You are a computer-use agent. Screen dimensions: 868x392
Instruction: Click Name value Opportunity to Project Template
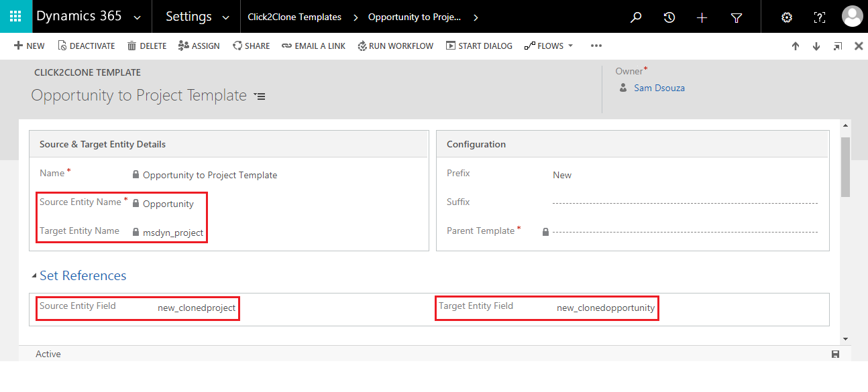coord(210,175)
